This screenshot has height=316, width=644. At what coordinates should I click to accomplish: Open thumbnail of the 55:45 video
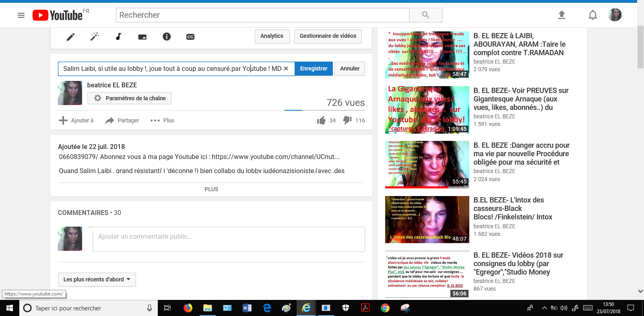(427, 164)
